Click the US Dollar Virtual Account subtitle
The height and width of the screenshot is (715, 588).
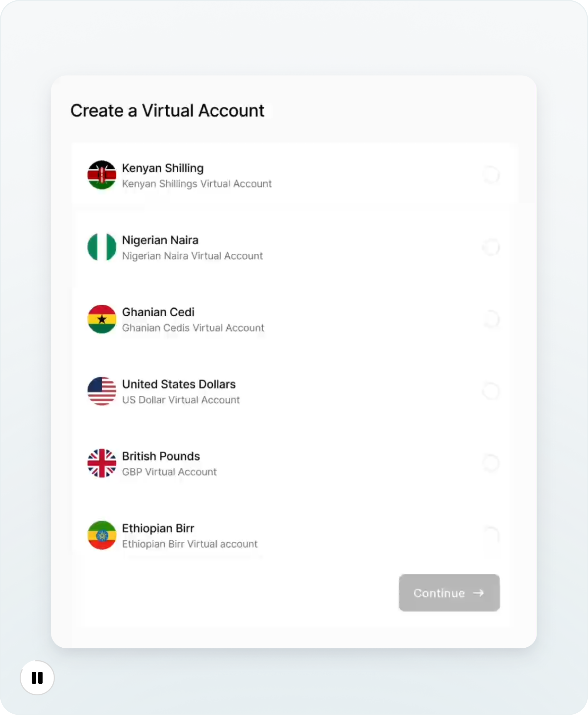click(x=181, y=400)
